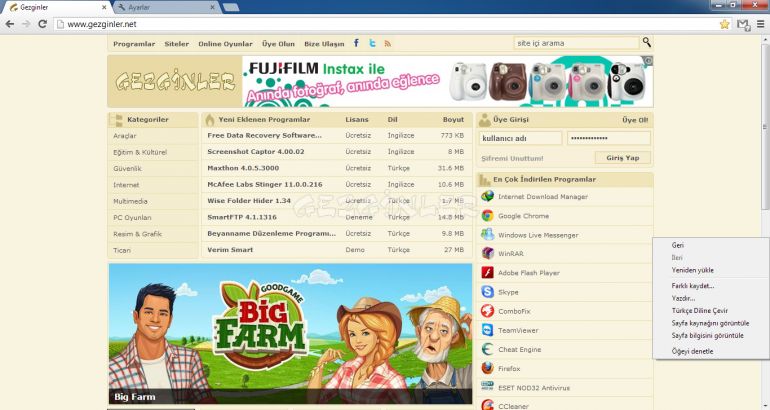Open the Online Oyunlar nav link

(x=225, y=44)
